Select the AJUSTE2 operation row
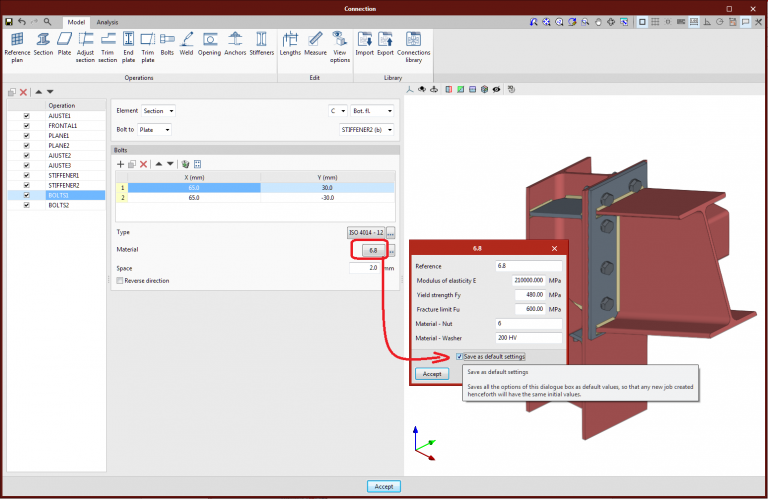The width and height of the screenshot is (768, 499). [x=56, y=155]
